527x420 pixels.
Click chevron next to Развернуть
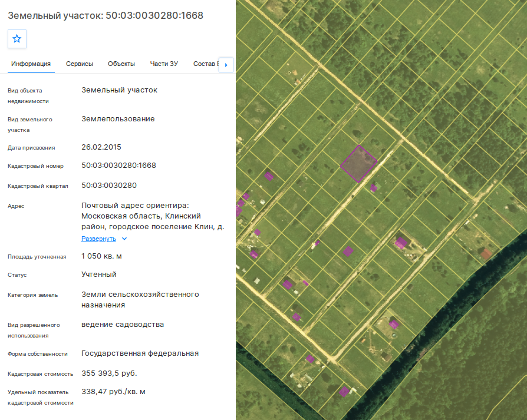point(124,239)
